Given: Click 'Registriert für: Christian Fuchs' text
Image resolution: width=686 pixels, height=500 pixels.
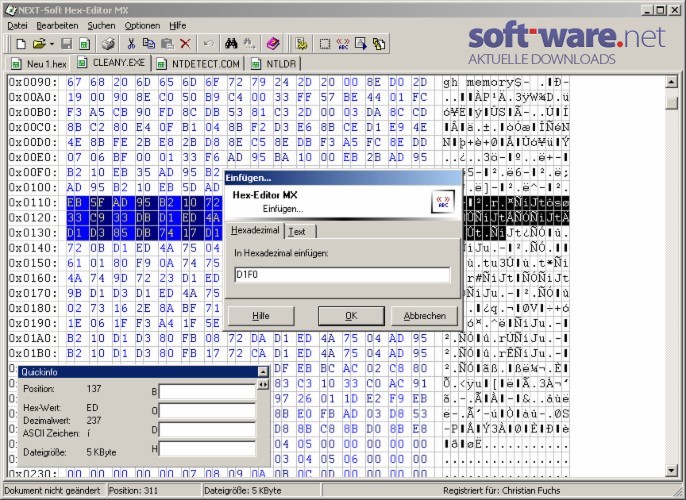Looking at the screenshot, I should click(501, 490).
